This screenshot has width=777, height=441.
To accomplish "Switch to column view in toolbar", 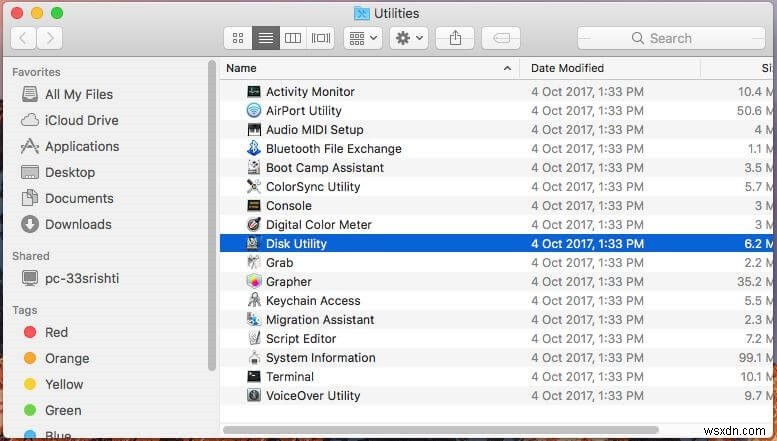I will 293,38.
